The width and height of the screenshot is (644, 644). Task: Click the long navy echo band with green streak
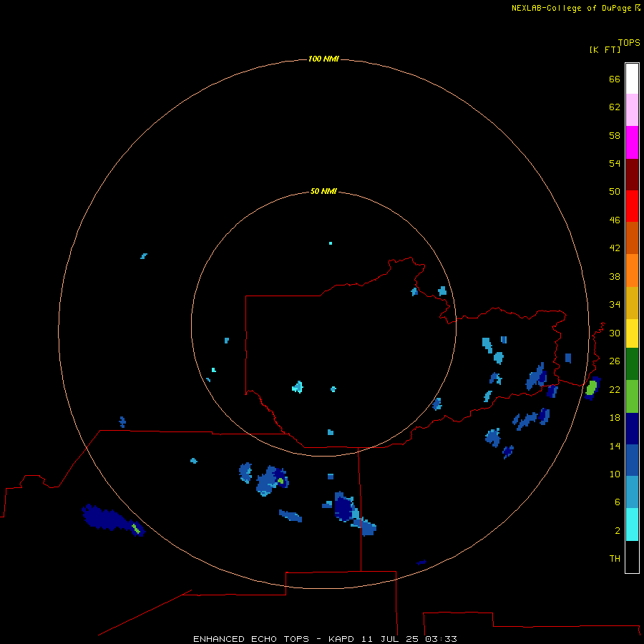point(113,520)
